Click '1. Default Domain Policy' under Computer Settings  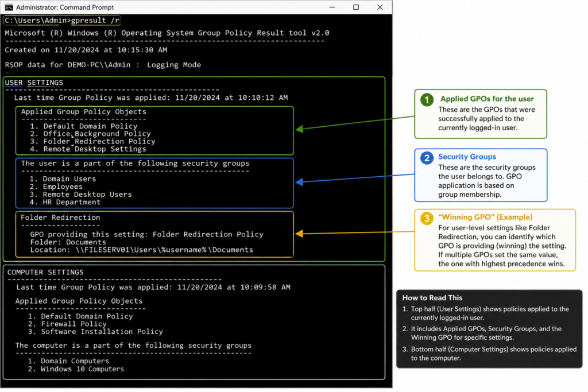[80, 316]
